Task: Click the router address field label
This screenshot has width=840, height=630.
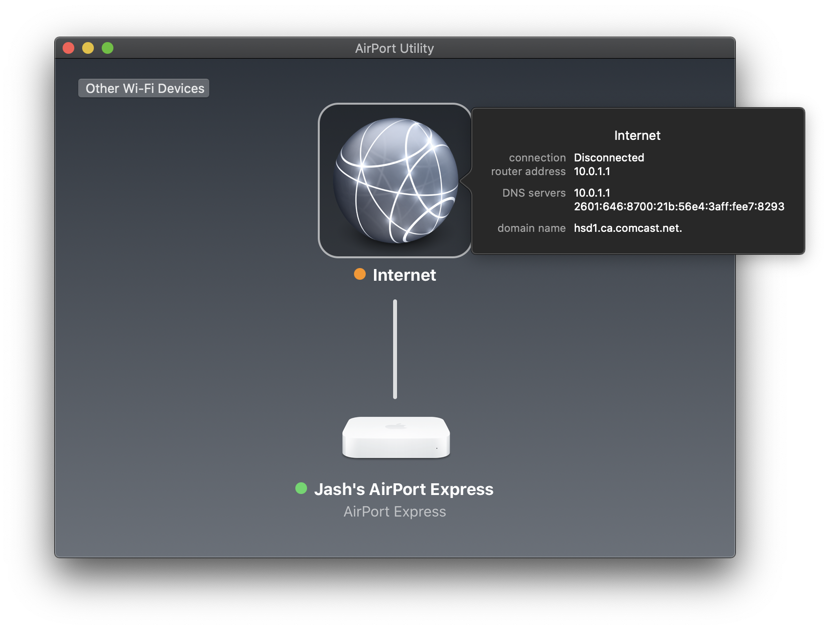Action: pyautogui.click(x=528, y=171)
